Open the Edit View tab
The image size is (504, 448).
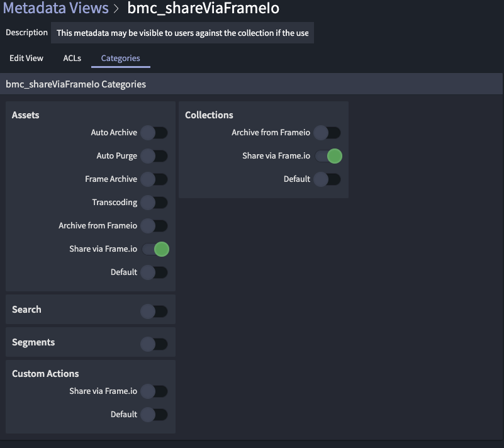coord(26,58)
